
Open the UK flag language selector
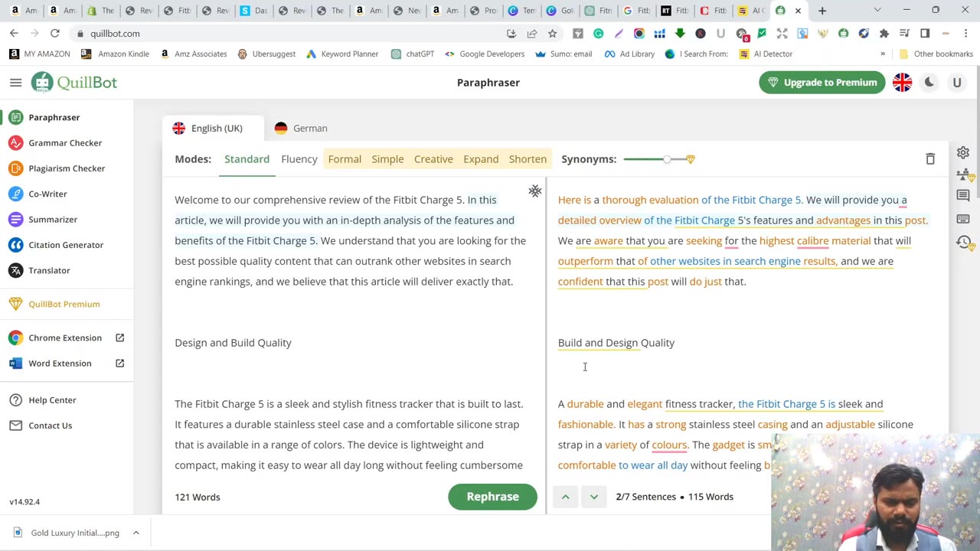pyautogui.click(x=902, y=83)
